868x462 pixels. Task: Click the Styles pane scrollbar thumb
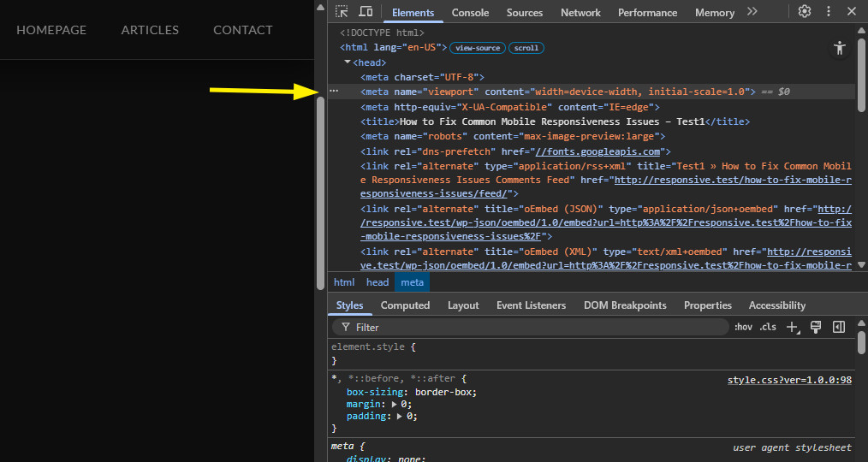point(861,342)
